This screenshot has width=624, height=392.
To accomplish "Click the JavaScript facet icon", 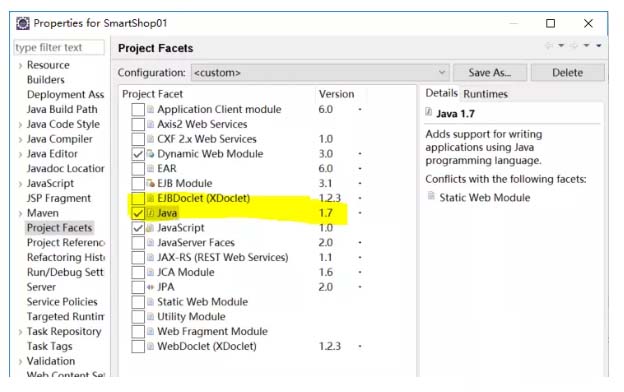I will (x=150, y=228).
